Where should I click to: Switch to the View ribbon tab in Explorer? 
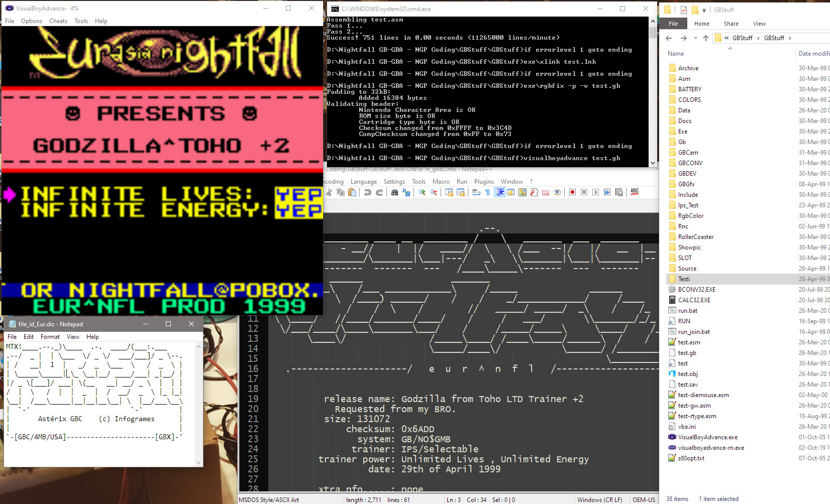(x=759, y=24)
